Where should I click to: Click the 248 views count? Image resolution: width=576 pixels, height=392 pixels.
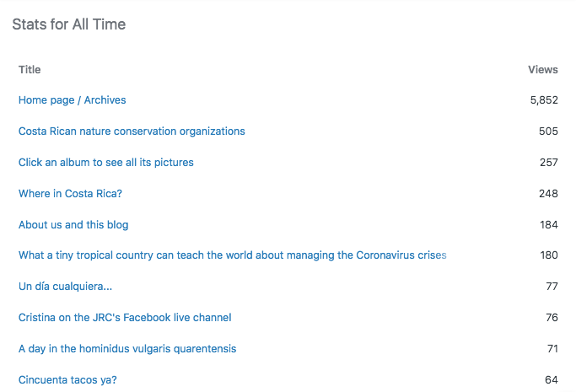(548, 193)
